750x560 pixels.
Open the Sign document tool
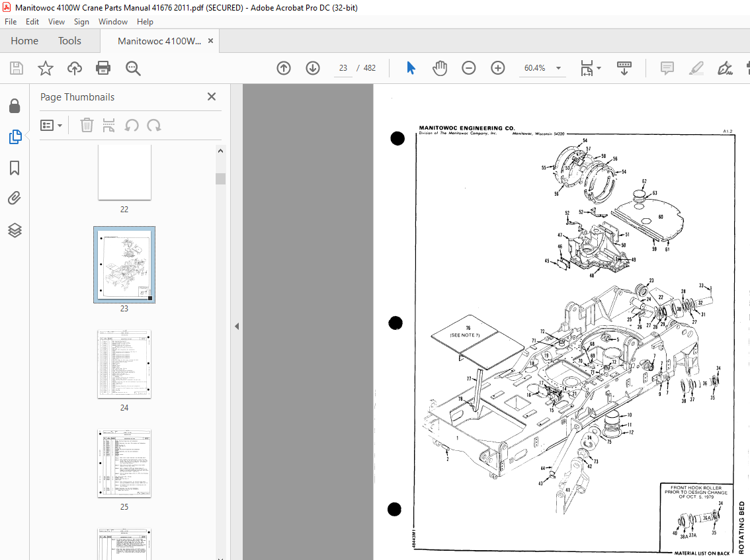point(725,68)
